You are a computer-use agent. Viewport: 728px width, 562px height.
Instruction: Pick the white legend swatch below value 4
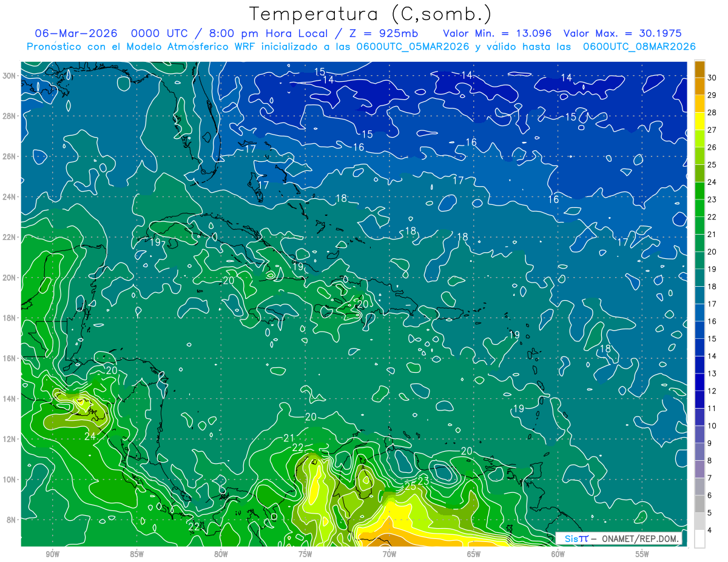point(700,539)
